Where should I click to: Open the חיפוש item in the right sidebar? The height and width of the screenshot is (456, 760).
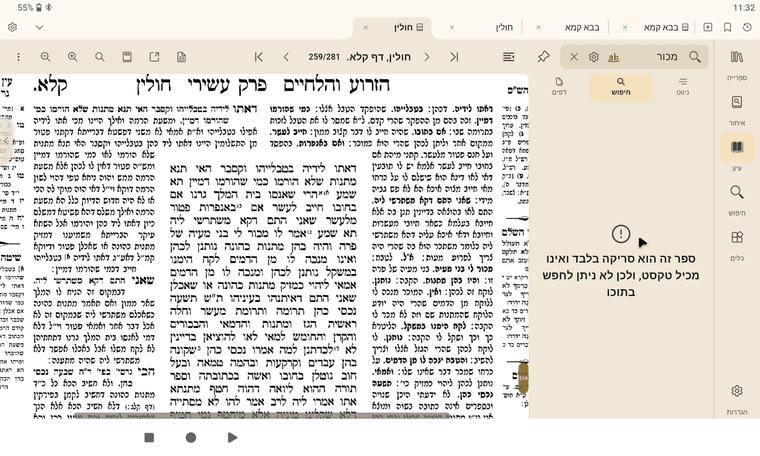tap(737, 200)
